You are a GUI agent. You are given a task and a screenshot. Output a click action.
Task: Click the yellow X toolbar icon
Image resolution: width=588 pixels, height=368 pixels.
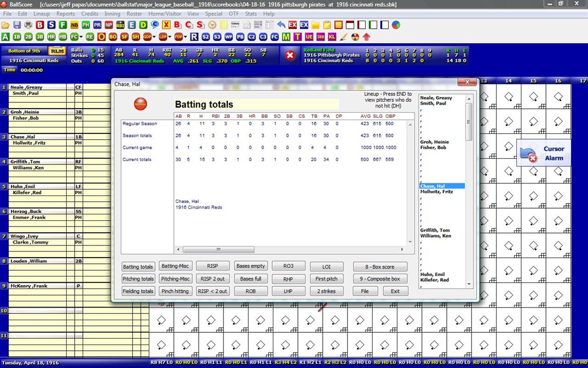(x=166, y=25)
